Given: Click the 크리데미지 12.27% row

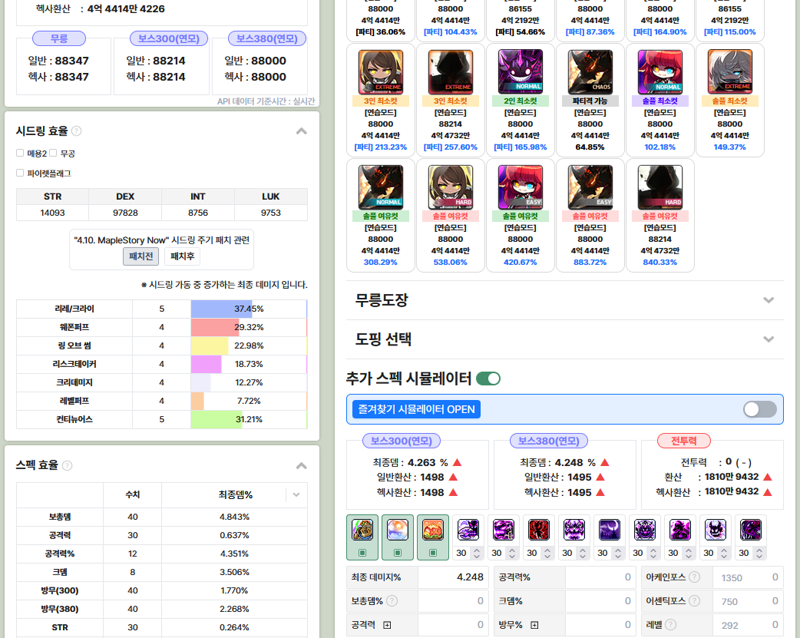Looking at the screenshot, I should 162,382.
